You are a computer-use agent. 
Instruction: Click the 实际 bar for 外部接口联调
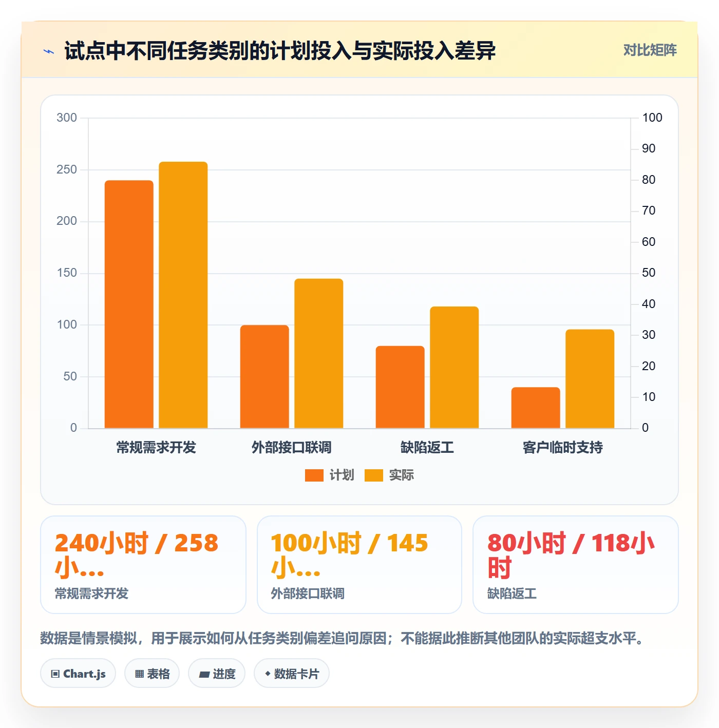click(x=319, y=353)
